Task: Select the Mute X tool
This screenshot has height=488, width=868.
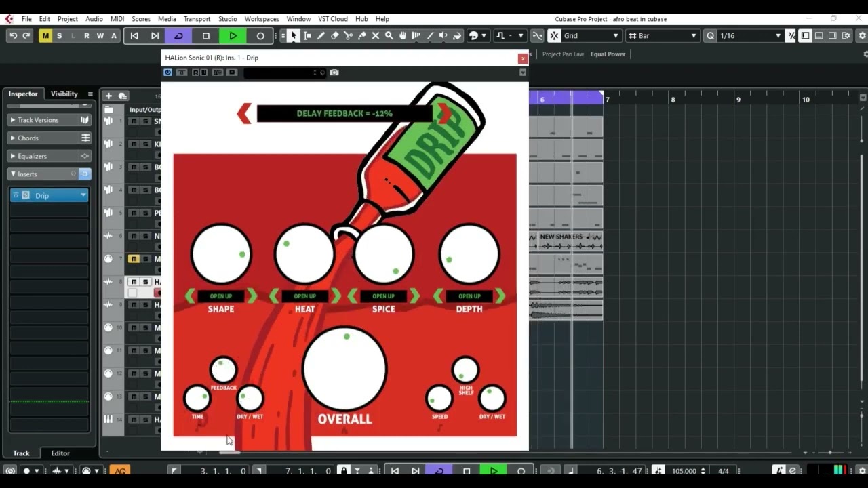Action: point(375,35)
